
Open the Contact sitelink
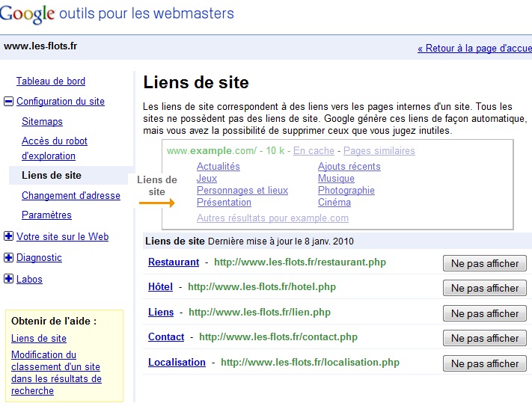pyautogui.click(x=166, y=336)
